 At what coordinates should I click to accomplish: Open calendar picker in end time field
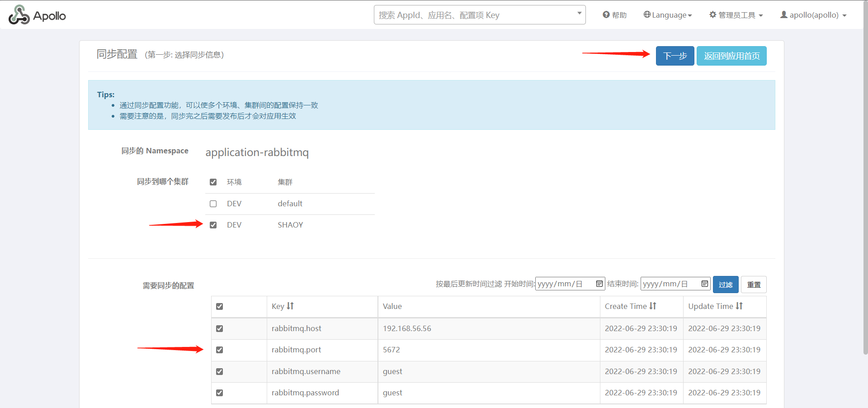(x=704, y=284)
